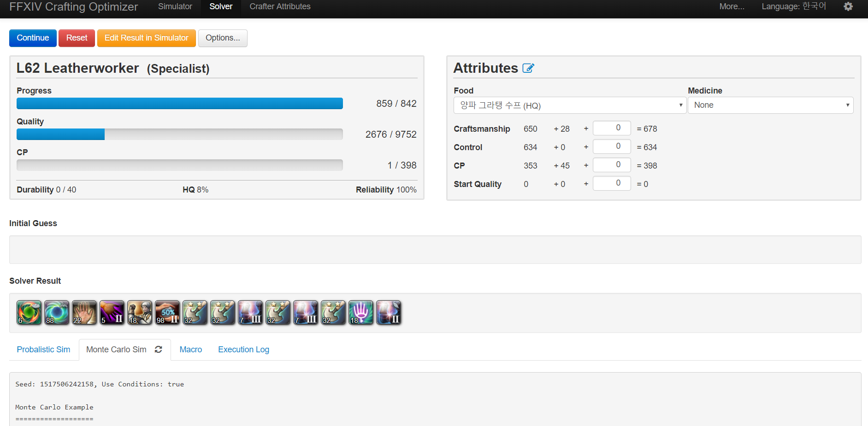
Task: Click the blue vortex action icon costing 88
Action: 57,313
